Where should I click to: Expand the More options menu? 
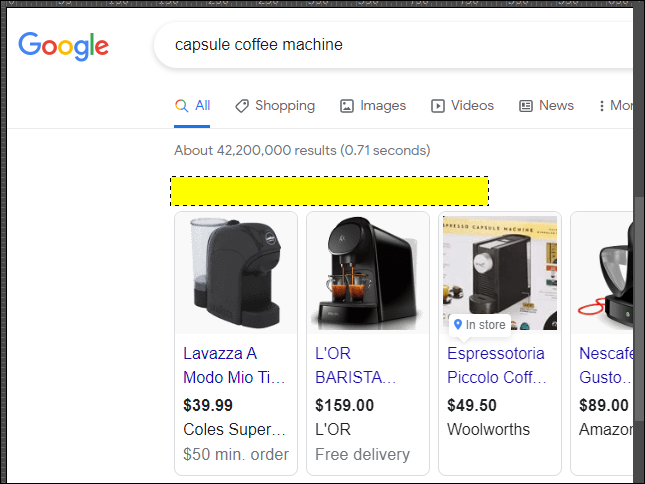click(615, 106)
